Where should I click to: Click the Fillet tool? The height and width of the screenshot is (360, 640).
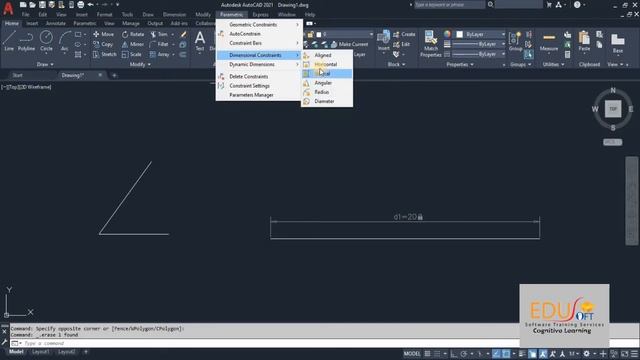pos(159,44)
